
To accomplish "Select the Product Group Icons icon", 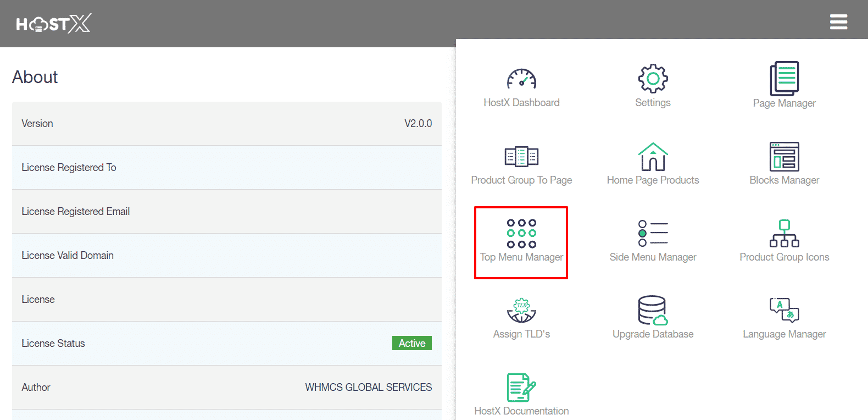I will (x=784, y=234).
